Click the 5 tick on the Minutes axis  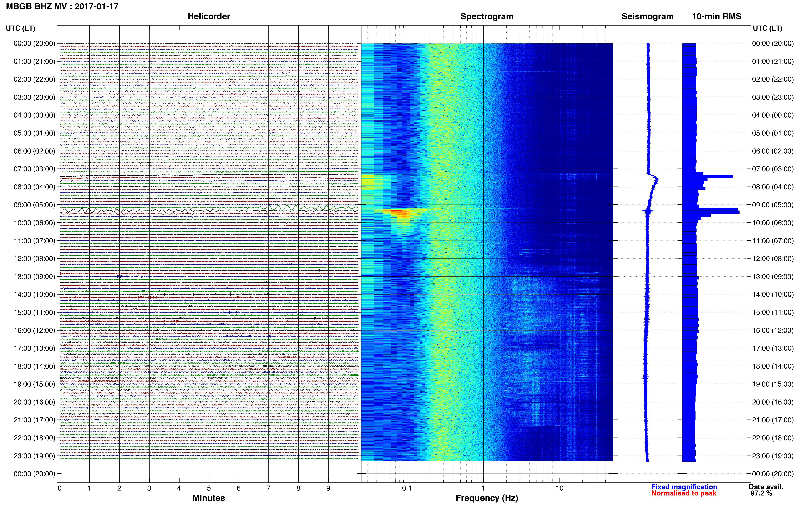click(209, 488)
